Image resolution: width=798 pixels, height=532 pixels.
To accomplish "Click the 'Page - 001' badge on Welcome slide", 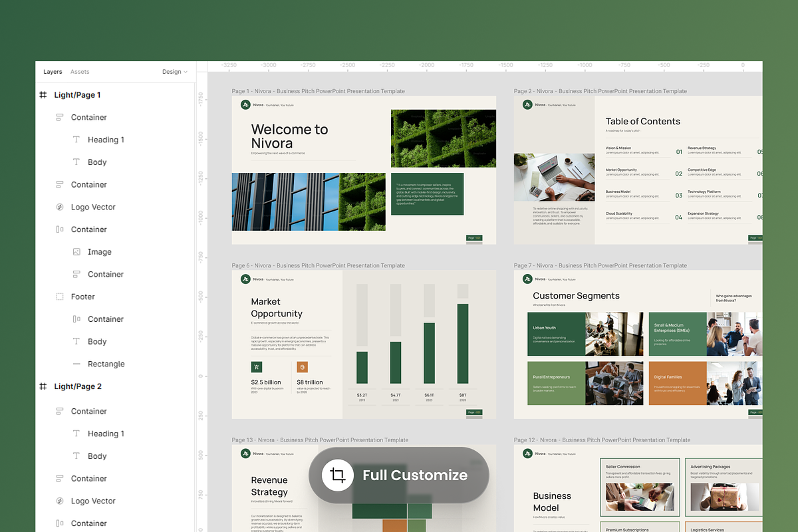I will pyautogui.click(x=474, y=237).
